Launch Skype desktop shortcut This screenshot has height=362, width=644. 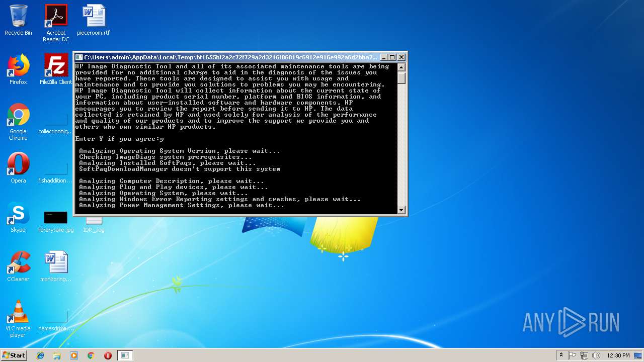(18, 217)
